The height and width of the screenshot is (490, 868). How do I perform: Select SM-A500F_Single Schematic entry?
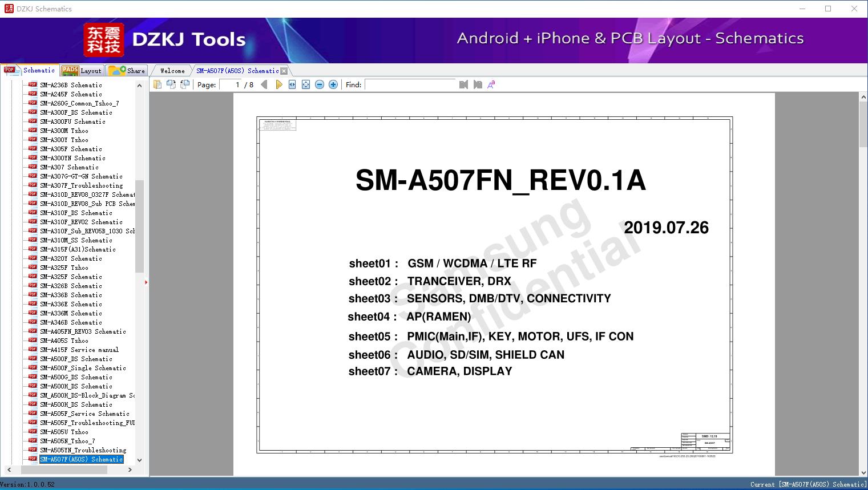83,368
